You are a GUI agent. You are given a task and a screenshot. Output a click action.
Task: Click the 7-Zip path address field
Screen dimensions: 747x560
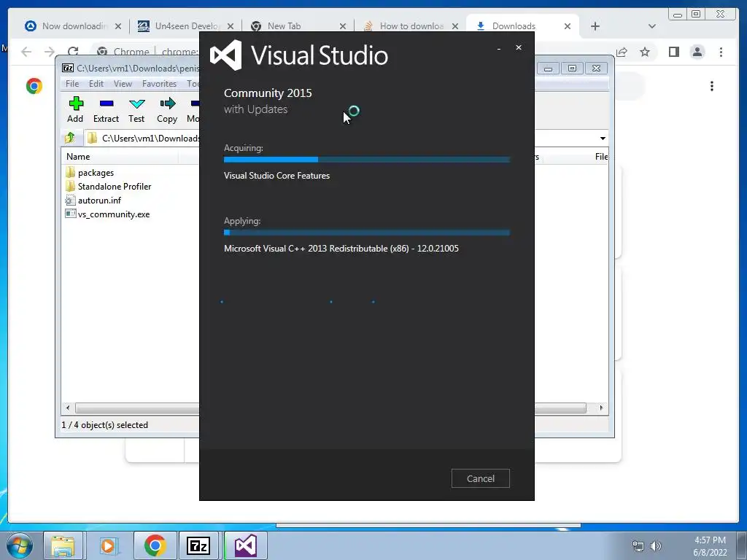(x=143, y=138)
